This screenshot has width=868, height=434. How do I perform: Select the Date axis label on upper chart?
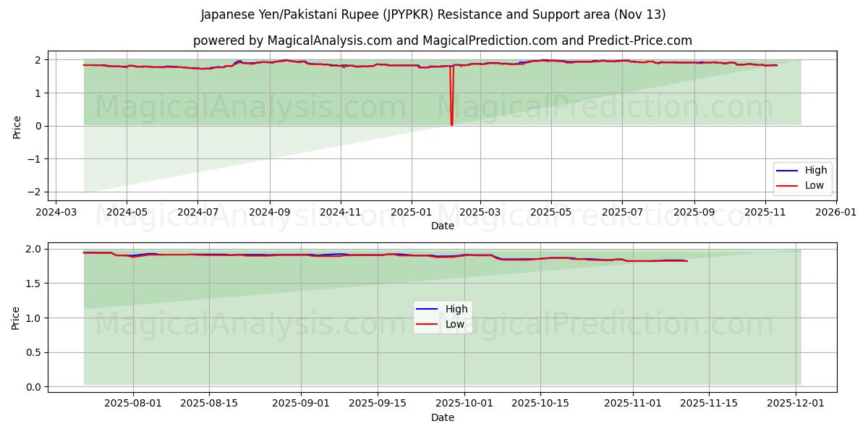click(443, 226)
